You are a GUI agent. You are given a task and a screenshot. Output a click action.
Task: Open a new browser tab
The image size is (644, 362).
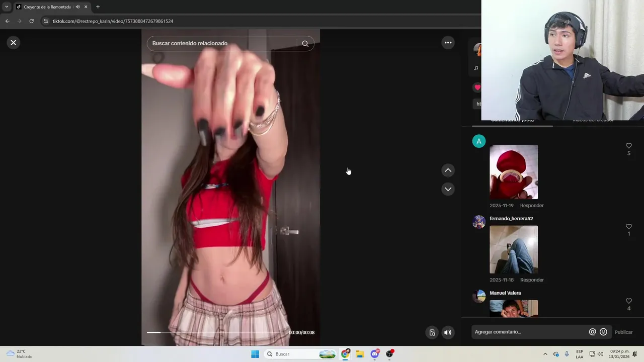[x=98, y=7]
